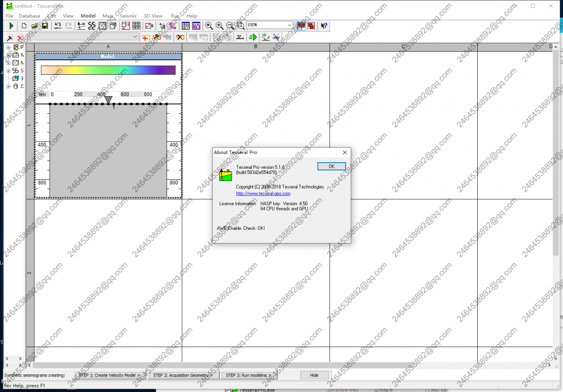The height and width of the screenshot is (392, 563).
Task: Click the zoom-to-rectangle magnifier icon
Action: (241, 26)
